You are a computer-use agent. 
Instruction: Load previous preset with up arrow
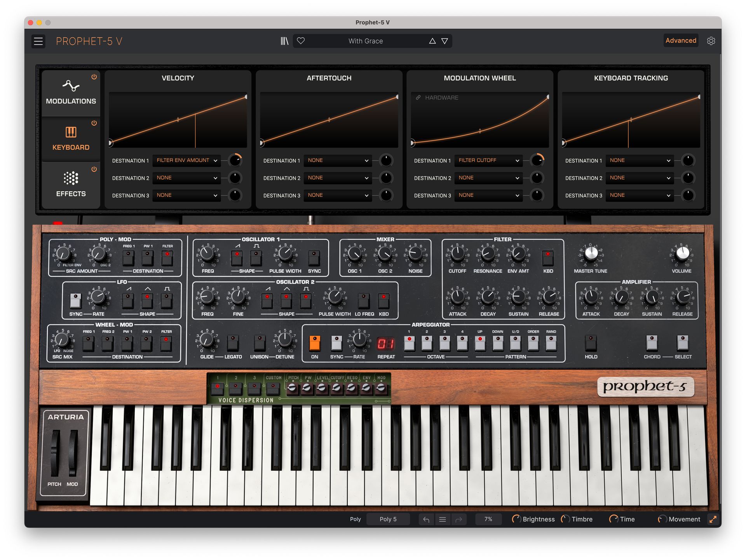(x=432, y=41)
